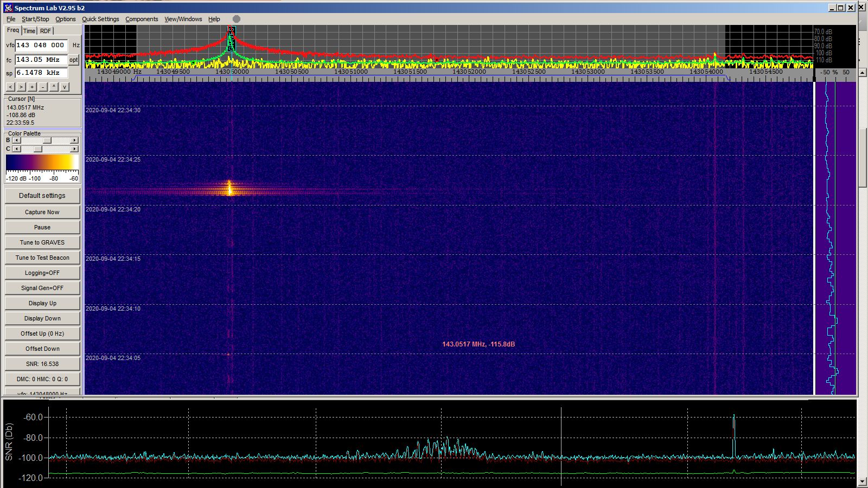Toggle the Signal Gen=OFF button
868x488 pixels.
pyautogui.click(x=42, y=288)
